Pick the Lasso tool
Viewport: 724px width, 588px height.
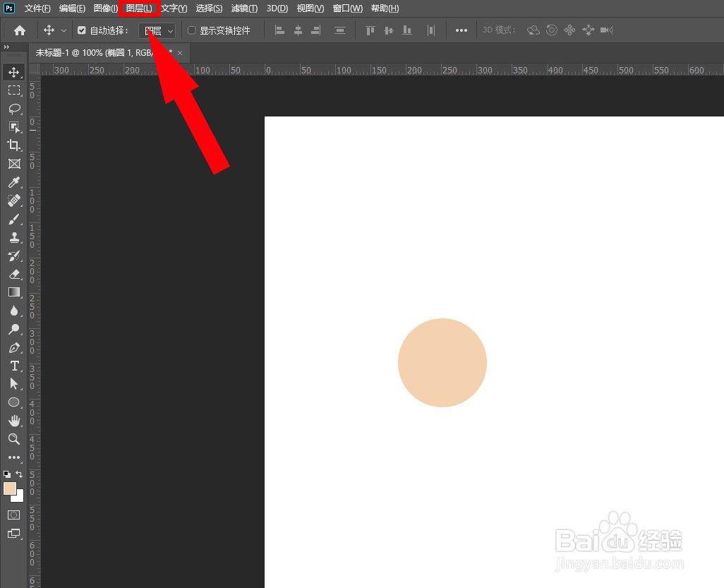tap(14, 109)
